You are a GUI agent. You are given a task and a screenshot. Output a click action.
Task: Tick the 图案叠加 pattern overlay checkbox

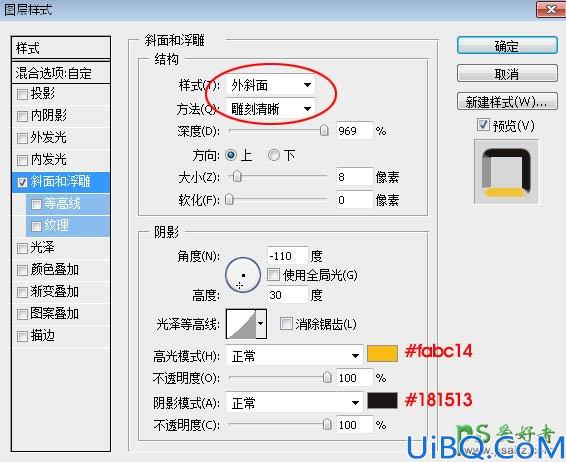point(22,314)
